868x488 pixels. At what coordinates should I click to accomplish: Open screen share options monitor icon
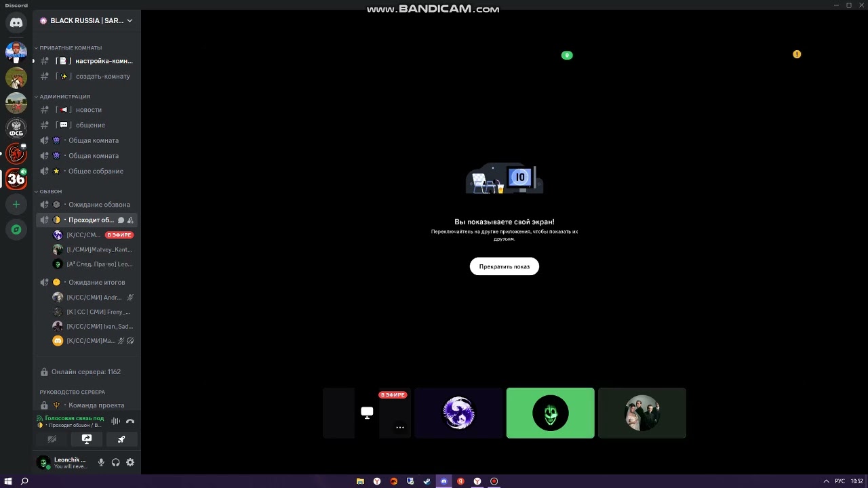pyautogui.click(x=87, y=439)
